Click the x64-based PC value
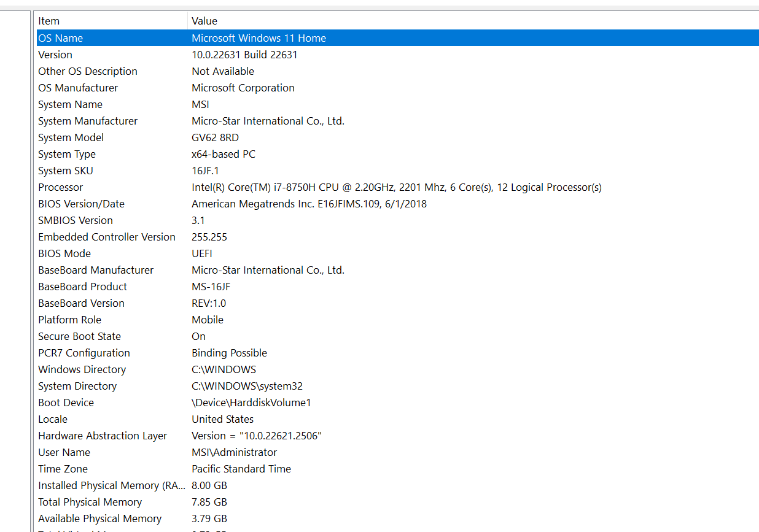Image resolution: width=759 pixels, height=532 pixels. (x=224, y=154)
